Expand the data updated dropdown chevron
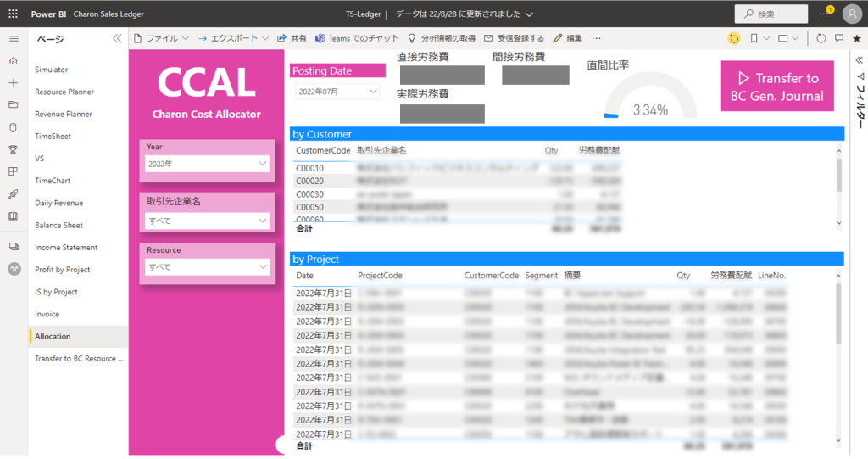Viewport: 868px width, 459px height. pos(529,14)
